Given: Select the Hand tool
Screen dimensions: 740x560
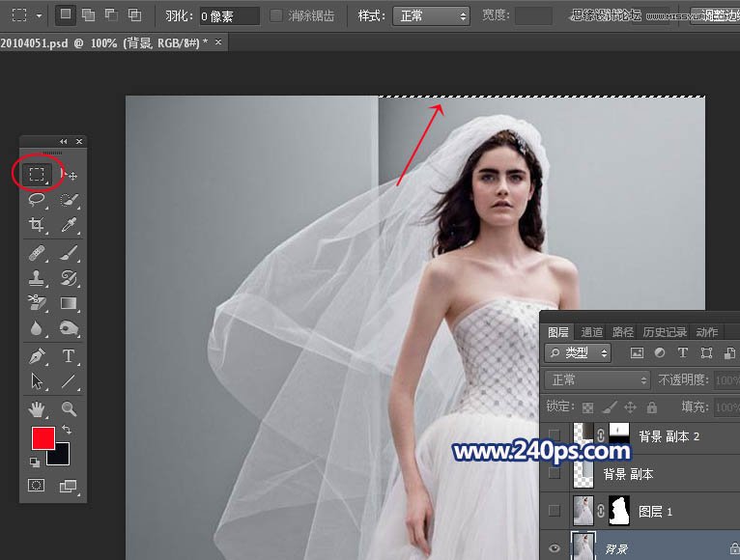Looking at the screenshot, I should click(x=37, y=408).
